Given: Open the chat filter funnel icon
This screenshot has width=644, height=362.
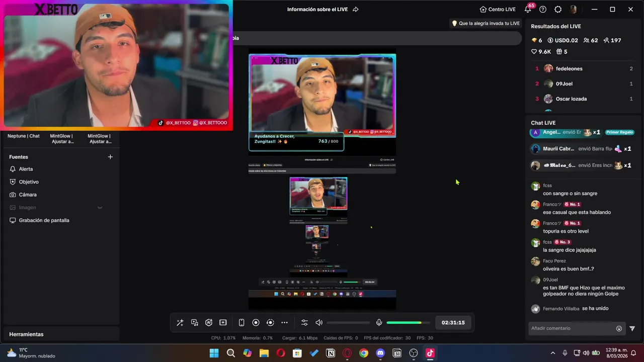Looking at the screenshot, I should 632,329.
